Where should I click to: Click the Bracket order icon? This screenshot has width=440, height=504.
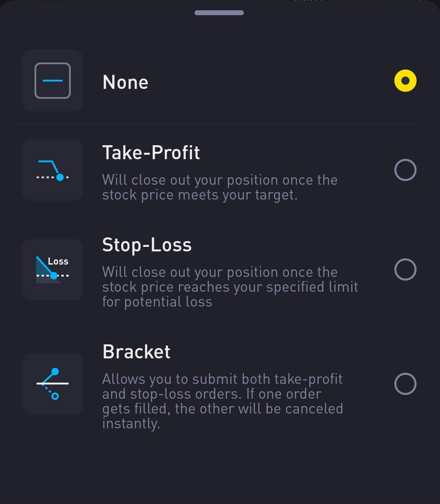(53, 384)
